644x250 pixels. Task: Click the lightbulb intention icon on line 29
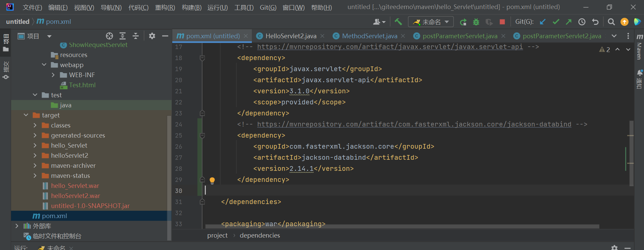(x=212, y=181)
